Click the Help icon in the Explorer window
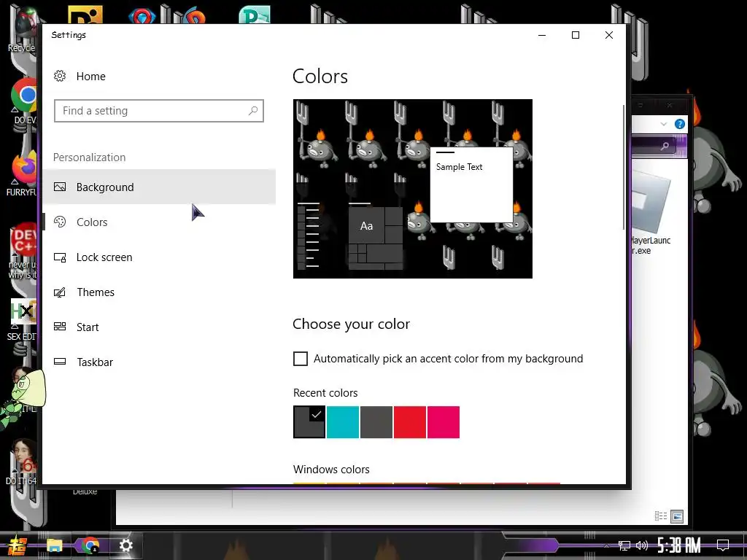The image size is (747, 560). coord(680,124)
